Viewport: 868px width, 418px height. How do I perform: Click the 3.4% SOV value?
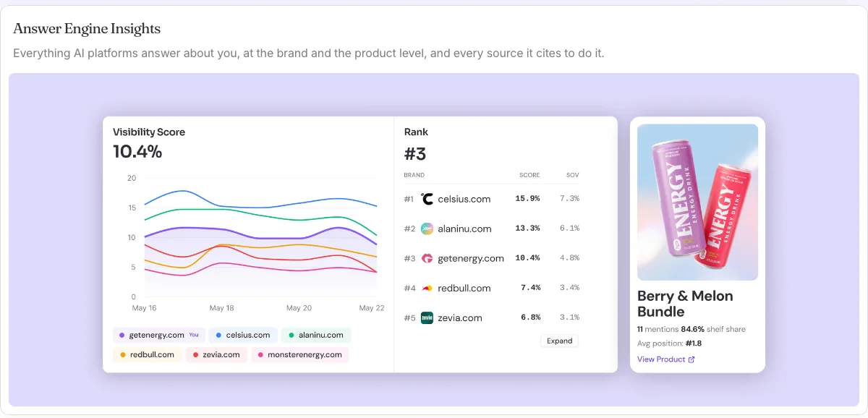coord(569,288)
